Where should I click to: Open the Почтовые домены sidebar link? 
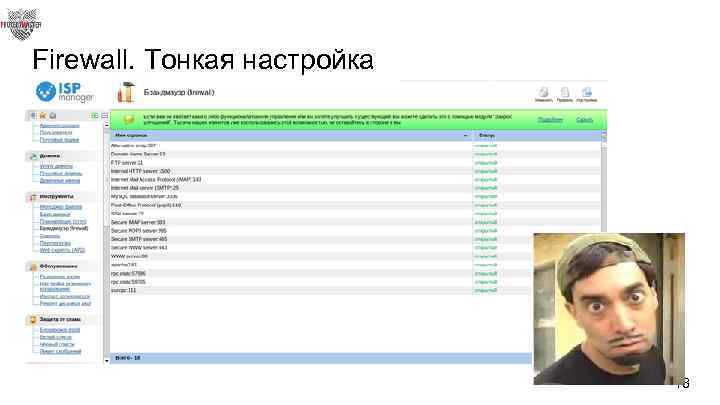pyautogui.click(x=61, y=174)
